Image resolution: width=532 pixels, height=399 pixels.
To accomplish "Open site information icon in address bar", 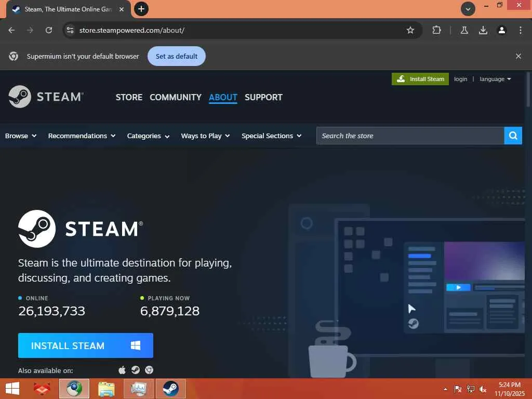I will pyautogui.click(x=70, y=30).
